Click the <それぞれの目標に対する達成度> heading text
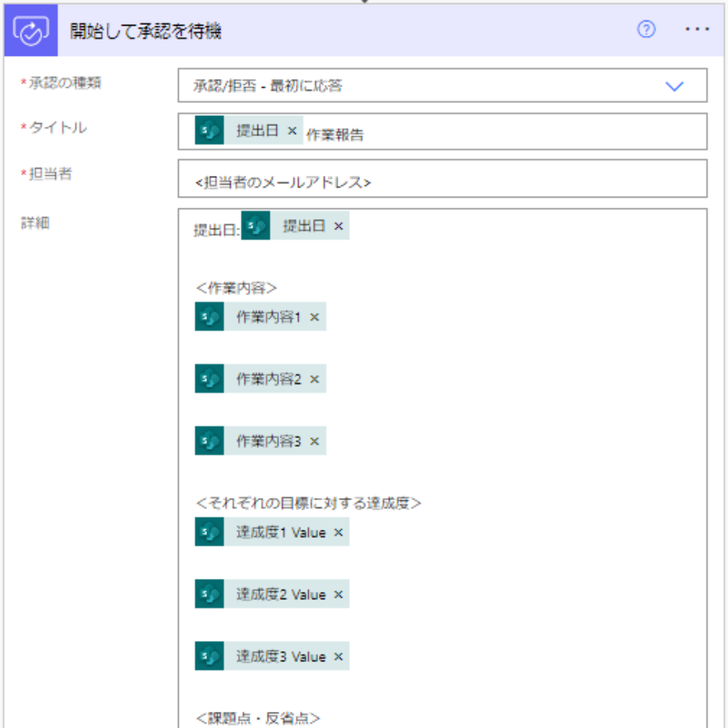This screenshot has width=728, height=728. point(308,504)
